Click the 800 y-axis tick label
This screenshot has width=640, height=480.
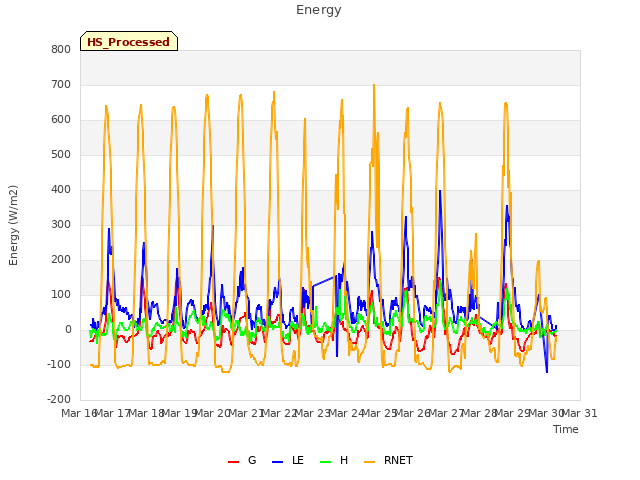tap(61, 50)
